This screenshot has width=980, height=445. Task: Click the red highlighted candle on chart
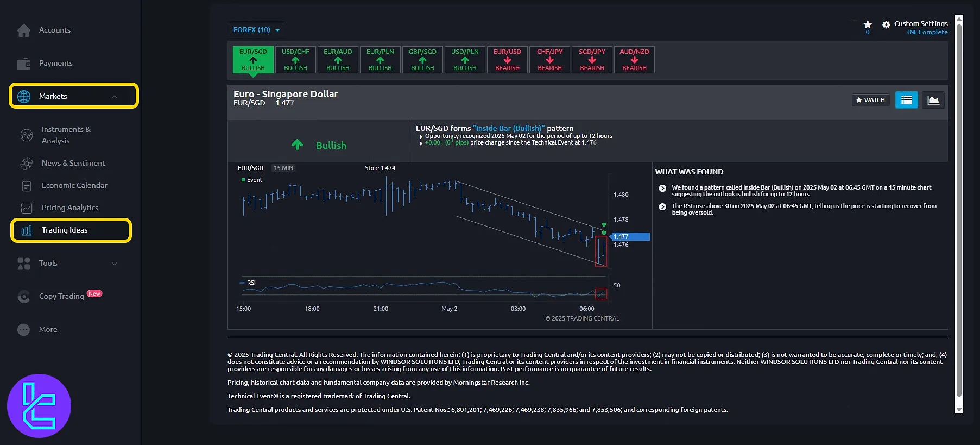click(x=601, y=252)
